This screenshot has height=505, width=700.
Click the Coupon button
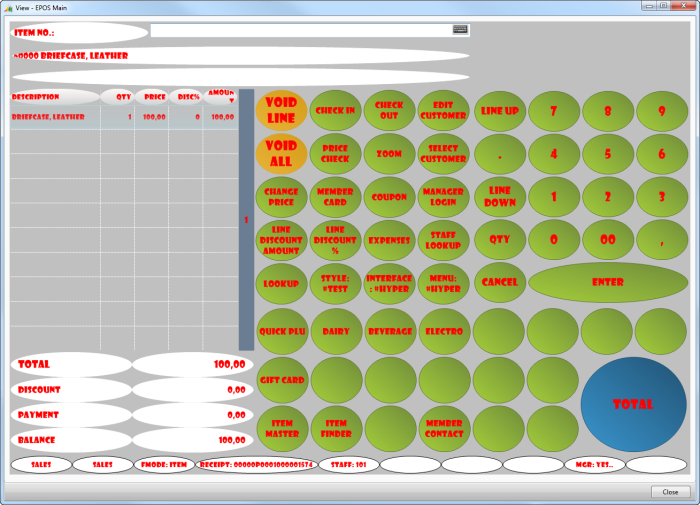[x=389, y=197]
